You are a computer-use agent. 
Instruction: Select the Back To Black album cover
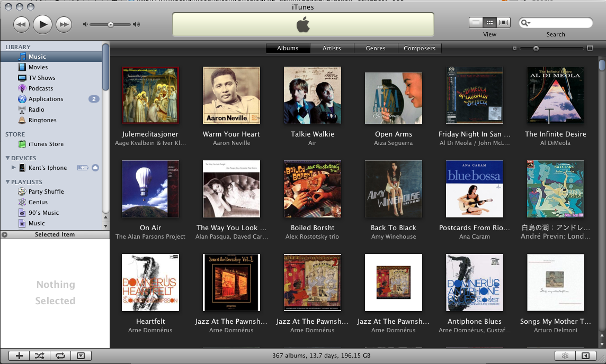(x=394, y=189)
